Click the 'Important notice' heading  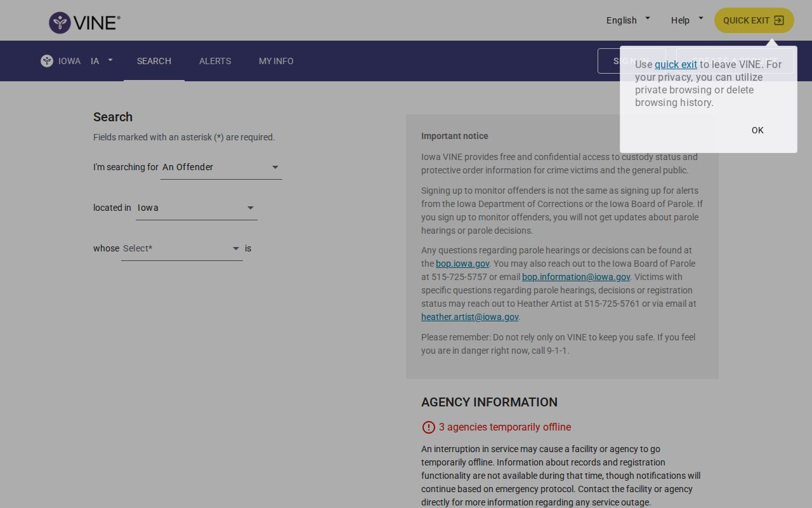pos(455,136)
